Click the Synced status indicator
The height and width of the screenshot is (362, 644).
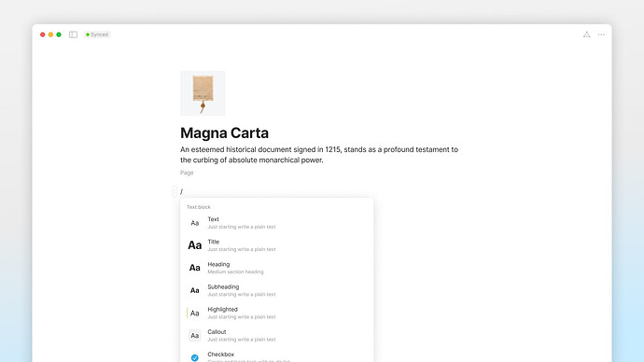click(x=97, y=35)
